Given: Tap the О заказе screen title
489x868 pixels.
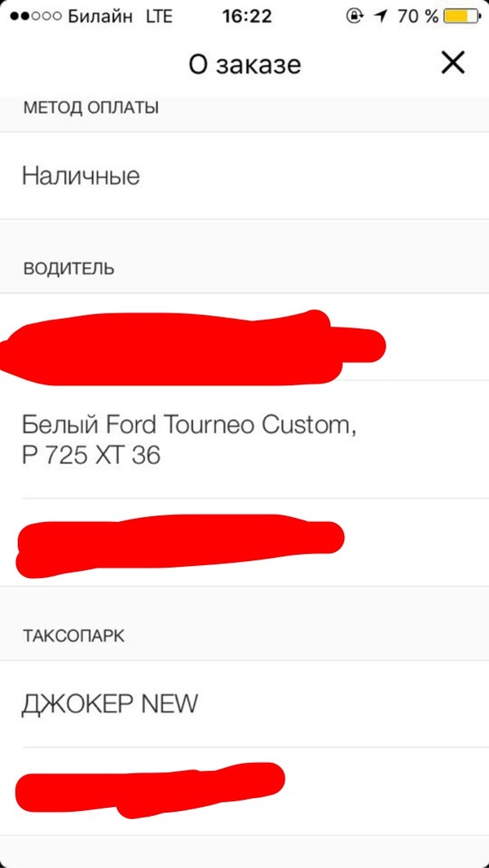Looking at the screenshot, I should tap(244, 64).
